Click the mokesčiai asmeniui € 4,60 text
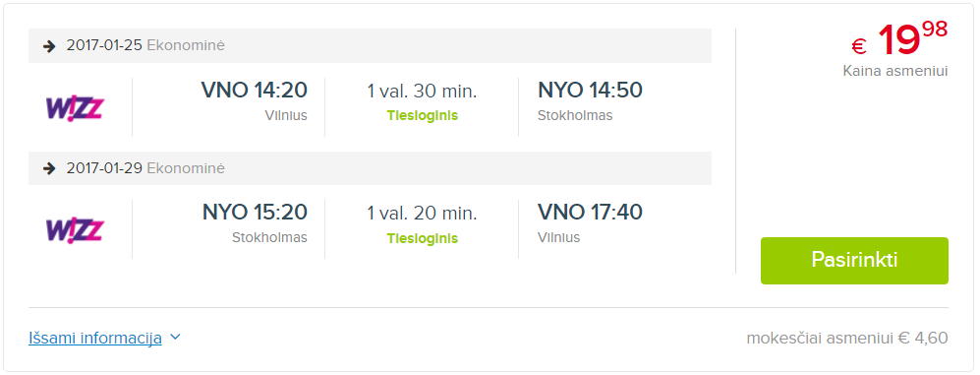 click(847, 339)
